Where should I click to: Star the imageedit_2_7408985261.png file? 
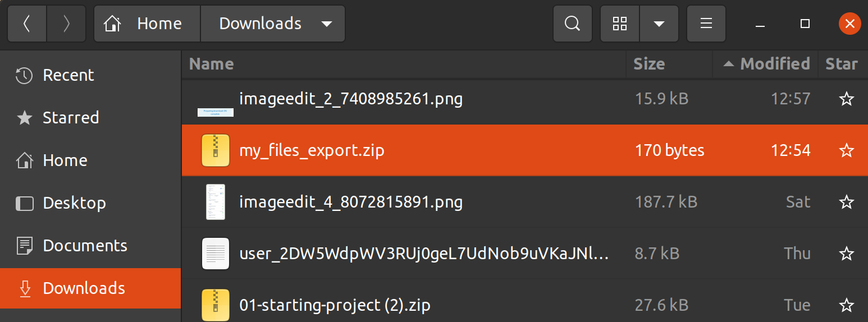click(x=846, y=99)
